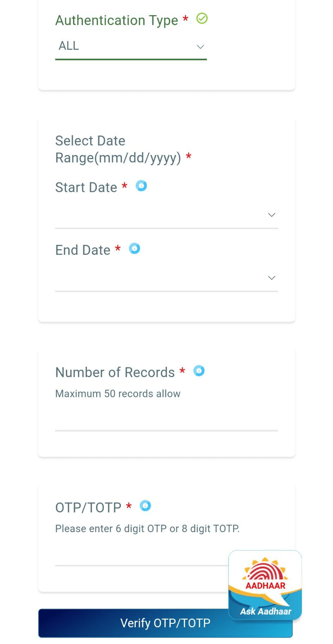Click the empty Start Date field

[159, 215]
